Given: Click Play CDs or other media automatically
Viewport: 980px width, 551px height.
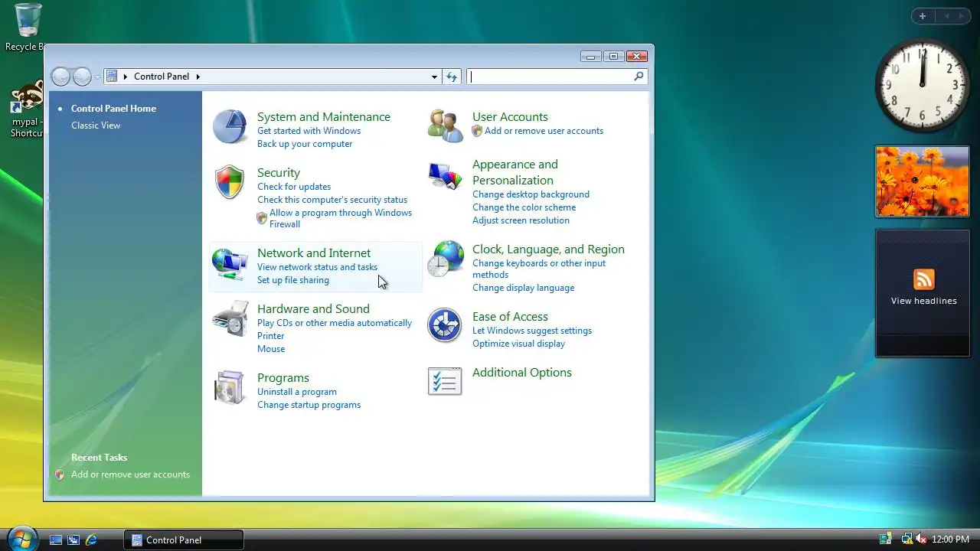Looking at the screenshot, I should pos(335,323).
